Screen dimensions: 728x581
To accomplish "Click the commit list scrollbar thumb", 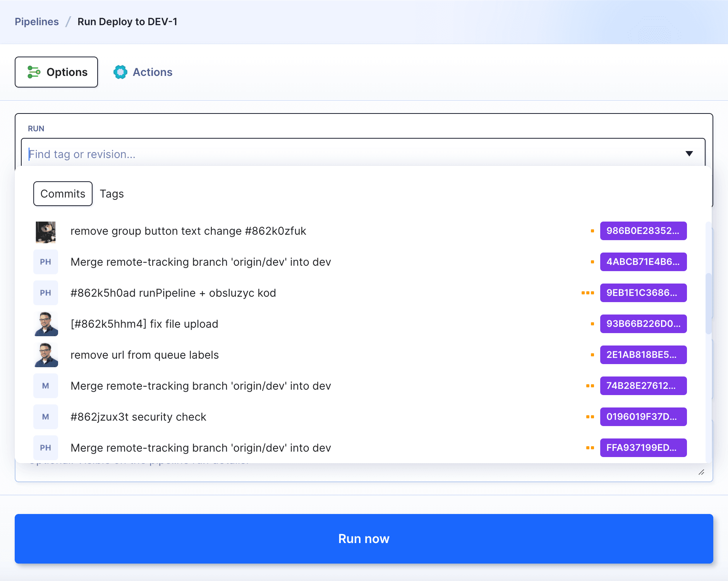I will [708, 303].
